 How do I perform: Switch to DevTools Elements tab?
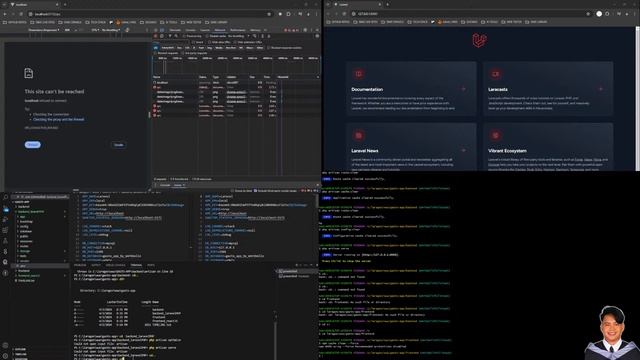[x=175, y=30]
